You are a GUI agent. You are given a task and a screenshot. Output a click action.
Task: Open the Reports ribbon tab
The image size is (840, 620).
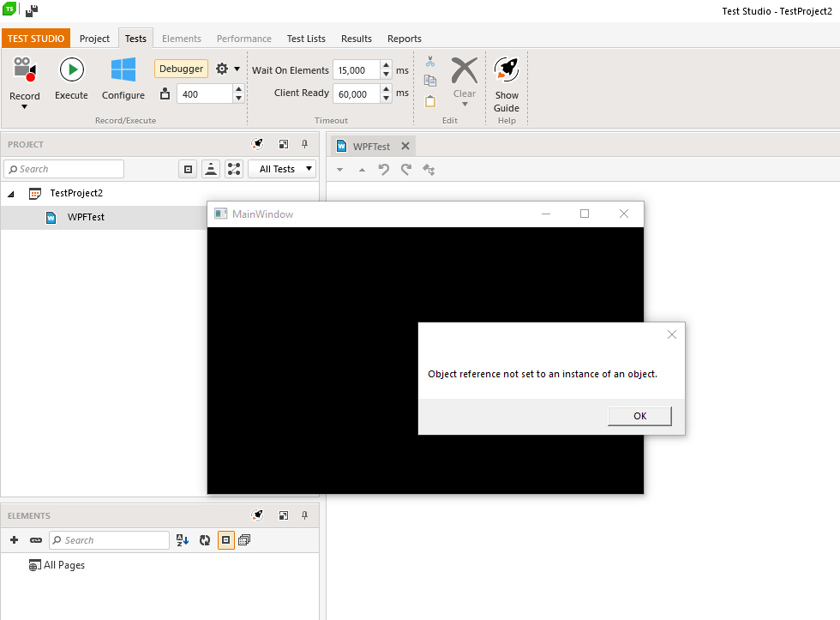click(x=405, y=39)
